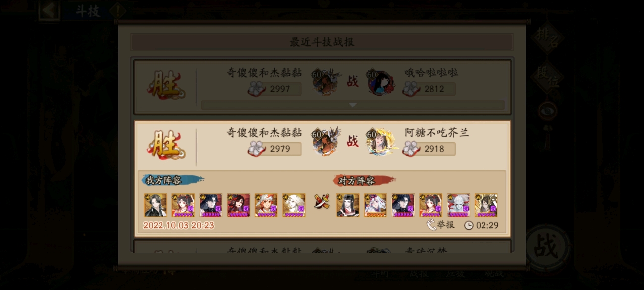Expand the first battle report with down arrow

point(352,105)
